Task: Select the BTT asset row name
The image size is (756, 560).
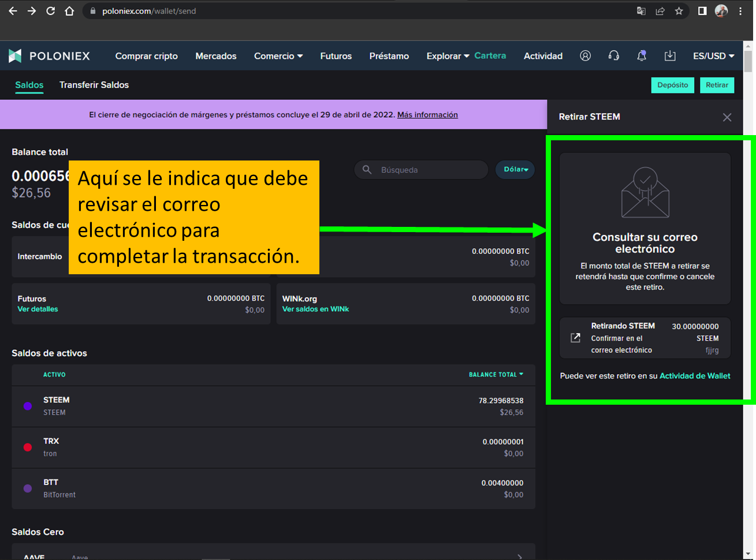Action: point(51,482)
